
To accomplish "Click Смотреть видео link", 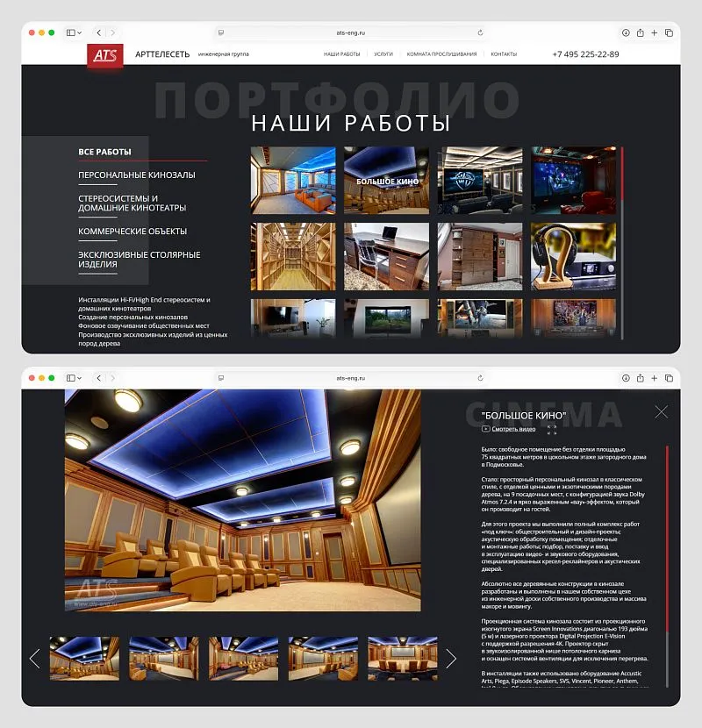I will 509,429.
